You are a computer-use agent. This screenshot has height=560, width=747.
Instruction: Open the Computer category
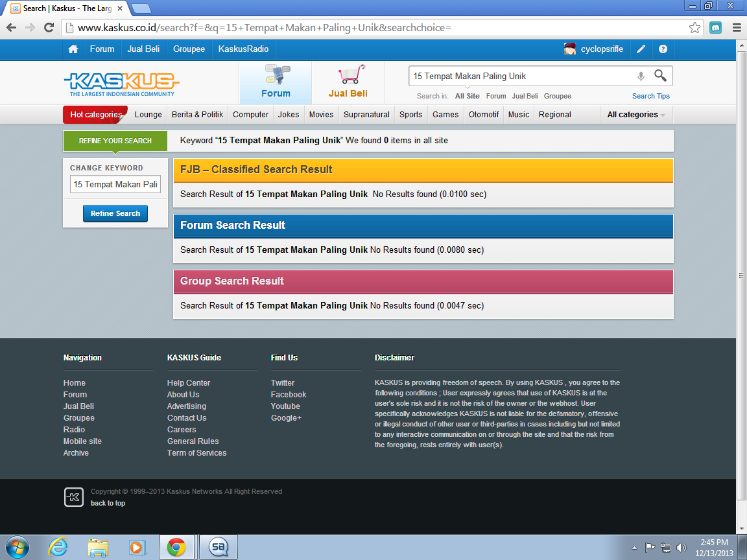pyautogui.click(x=250, y=115)
